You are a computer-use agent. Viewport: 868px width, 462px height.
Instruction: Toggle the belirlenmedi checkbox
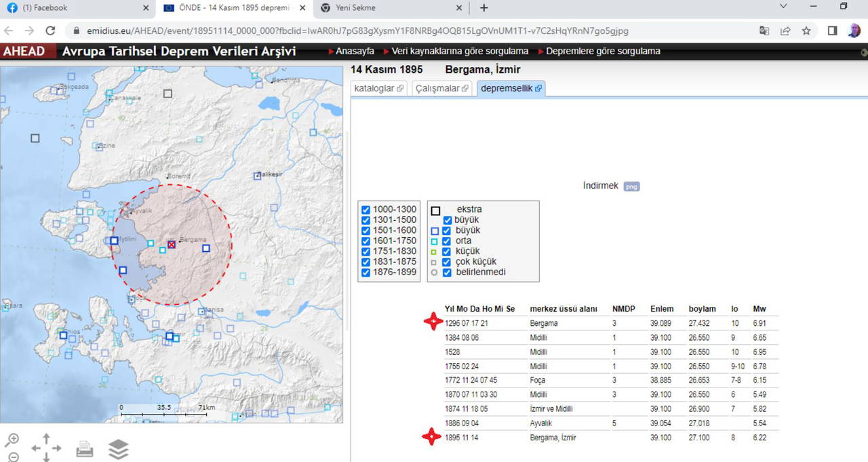[x=447, y=273]
